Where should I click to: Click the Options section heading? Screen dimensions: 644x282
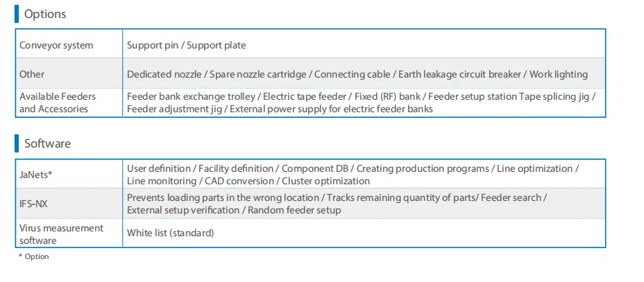click(45, 14)
